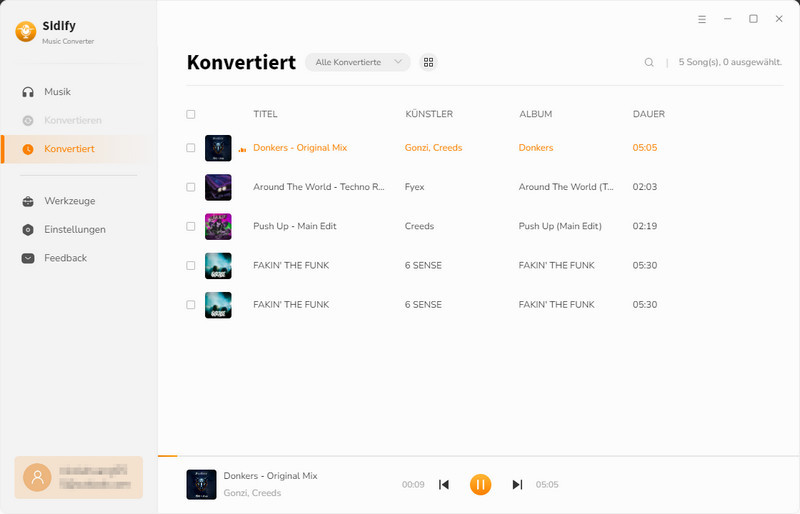The height and width of the screenshot is (514, 800).
Task: Click the Donkers album cover thumbnail
Action: click(x=218, y=148)
